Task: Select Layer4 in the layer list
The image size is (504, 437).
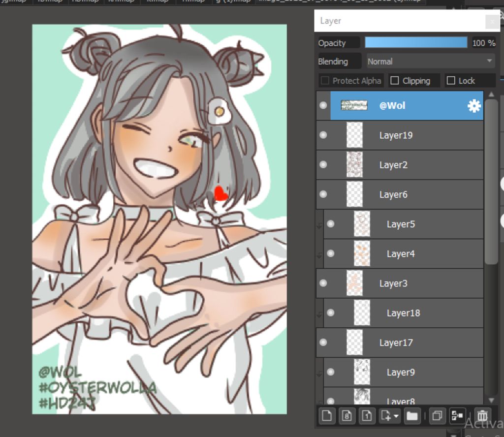Action: 404,253
